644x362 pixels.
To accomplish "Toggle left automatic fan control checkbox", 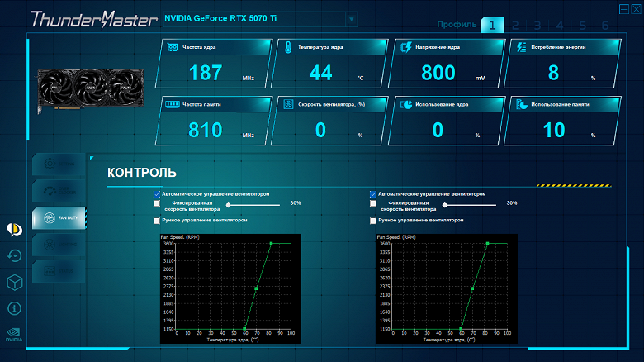I will [x=157, y=194].
